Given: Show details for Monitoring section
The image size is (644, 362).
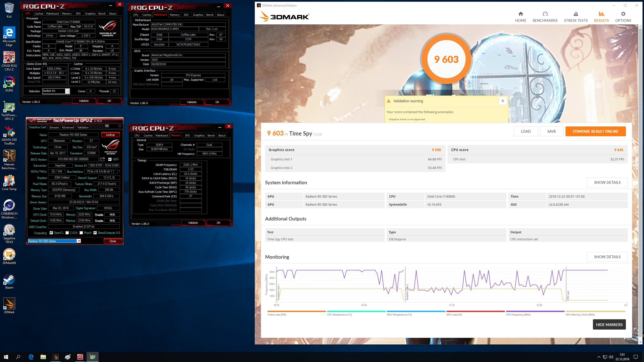Looking at the screenshot, I should [607, 257].
